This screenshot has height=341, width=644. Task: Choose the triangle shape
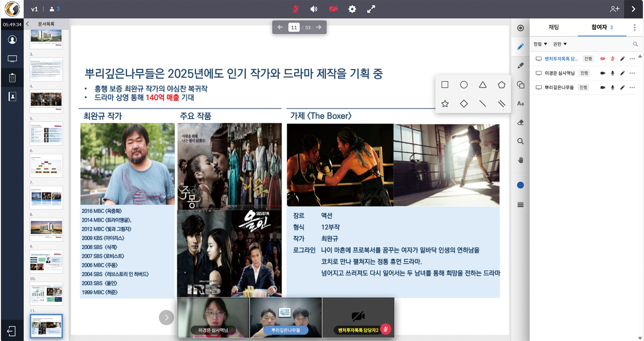click(483, 85)
